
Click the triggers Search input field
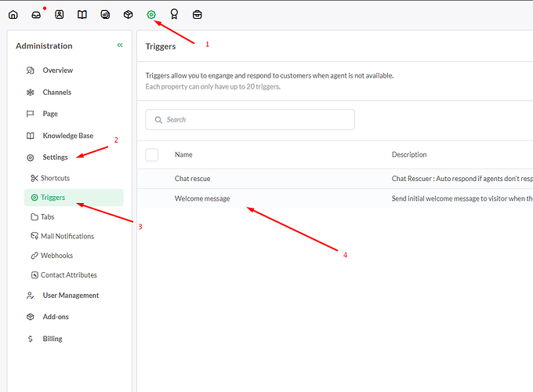coord(251,120)
